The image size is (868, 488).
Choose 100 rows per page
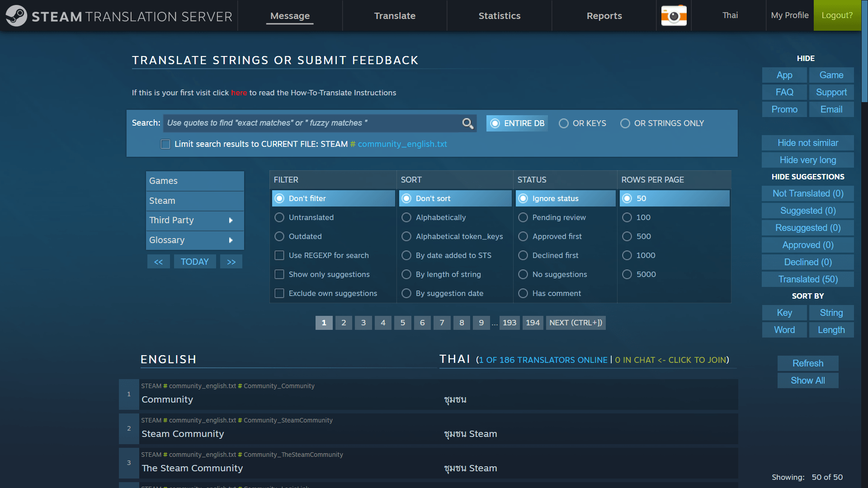click(627, 217)
